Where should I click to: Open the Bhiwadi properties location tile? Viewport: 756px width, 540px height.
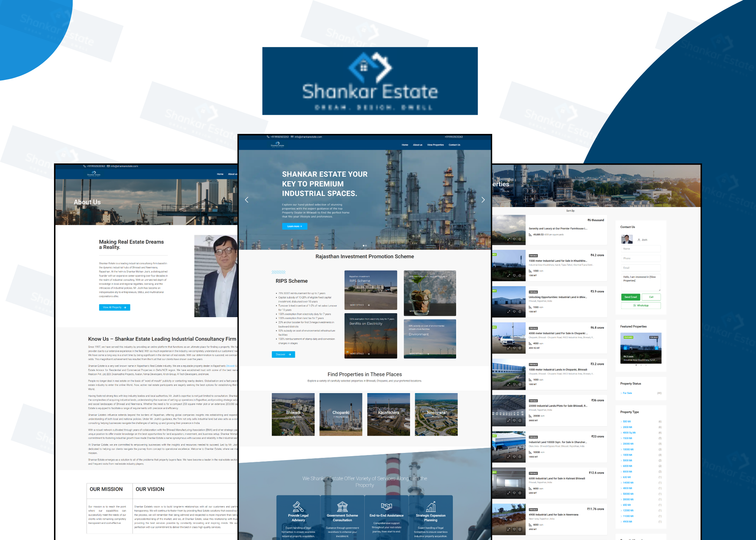click(x=293, y=414)
